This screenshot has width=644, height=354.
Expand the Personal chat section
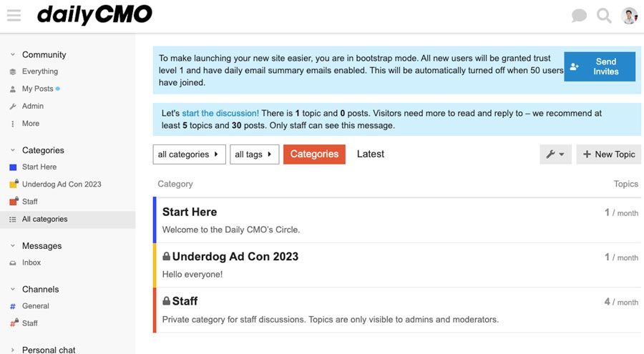[x=13, y=350]
